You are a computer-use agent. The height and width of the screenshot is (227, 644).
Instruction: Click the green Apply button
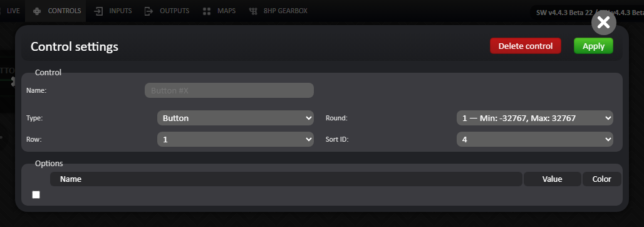[x=593, y=46]
